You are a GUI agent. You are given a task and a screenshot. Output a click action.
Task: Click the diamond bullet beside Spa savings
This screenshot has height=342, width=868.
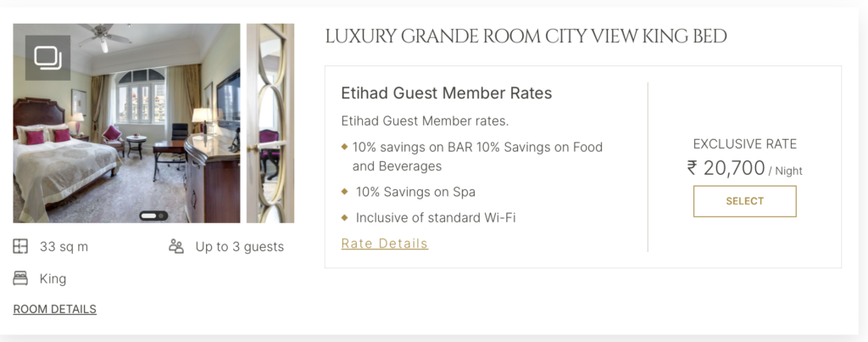(344, 192)
